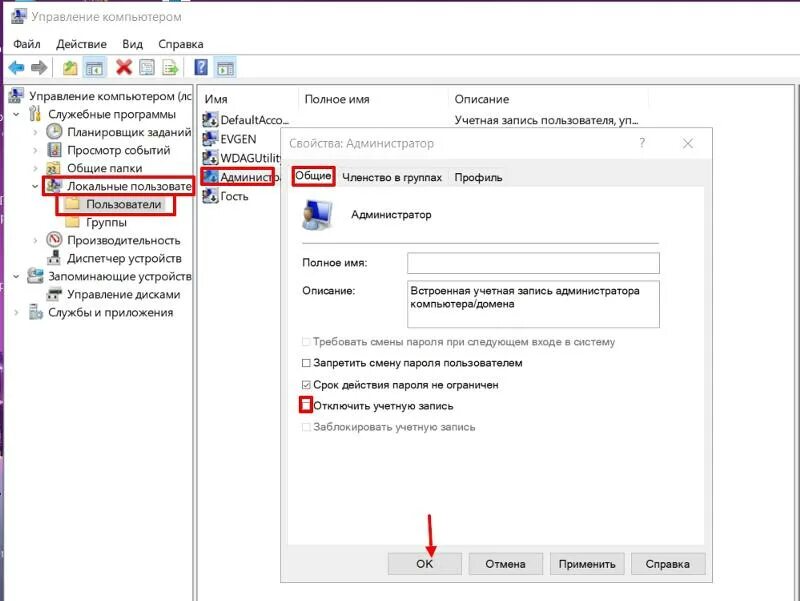Select Пользователи in the tree
Viewport: 800px width, 601px height.
[123, 204]
